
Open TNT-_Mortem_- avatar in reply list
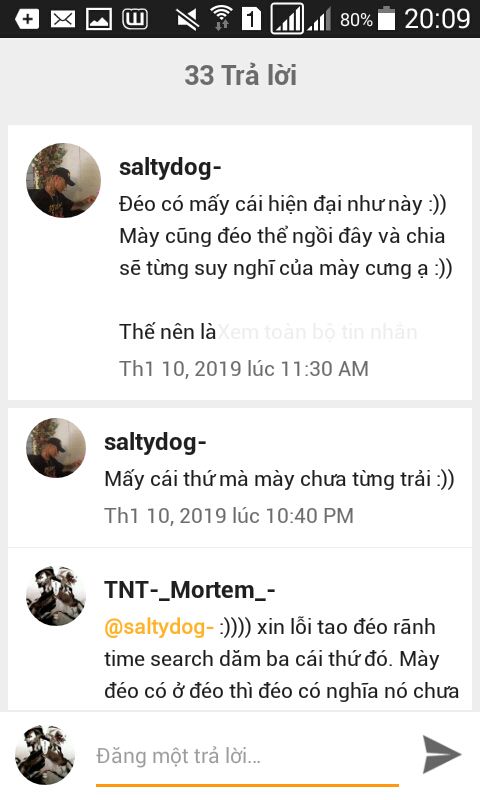click(x=56, y=595)
